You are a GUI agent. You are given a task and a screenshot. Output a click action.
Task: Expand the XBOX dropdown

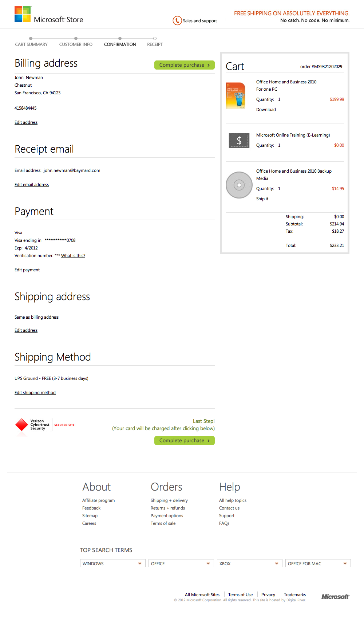(x=249, y=563)
